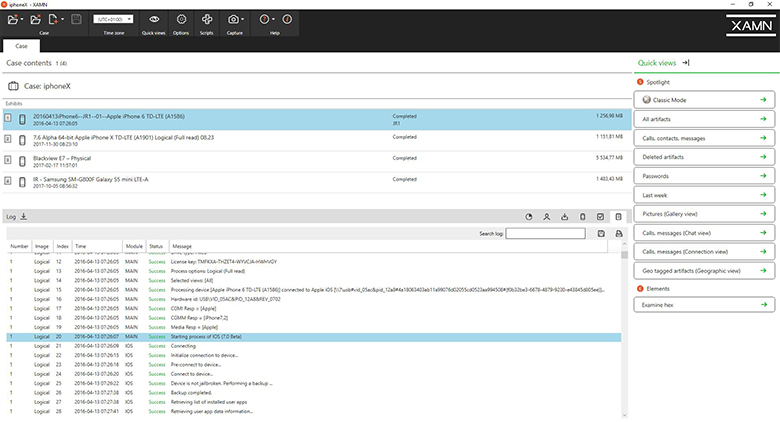Select log row 'Backup completed.'

click(x=314, y=393)
